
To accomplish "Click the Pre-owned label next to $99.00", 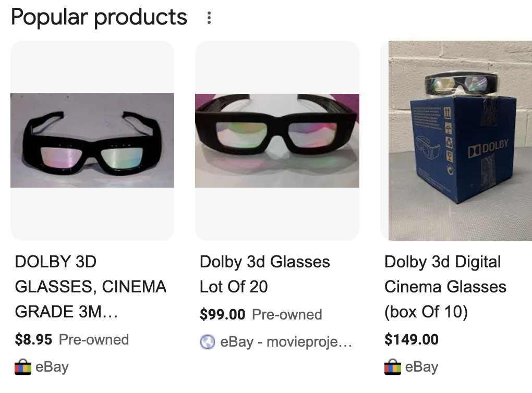I will (287, 315).
